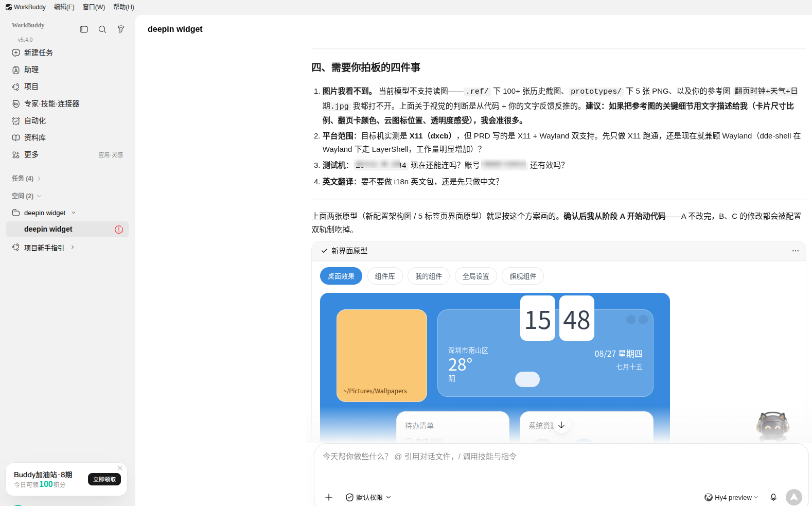
Task: Click the robot mascot assistant icon
Action: click(773, 426)
